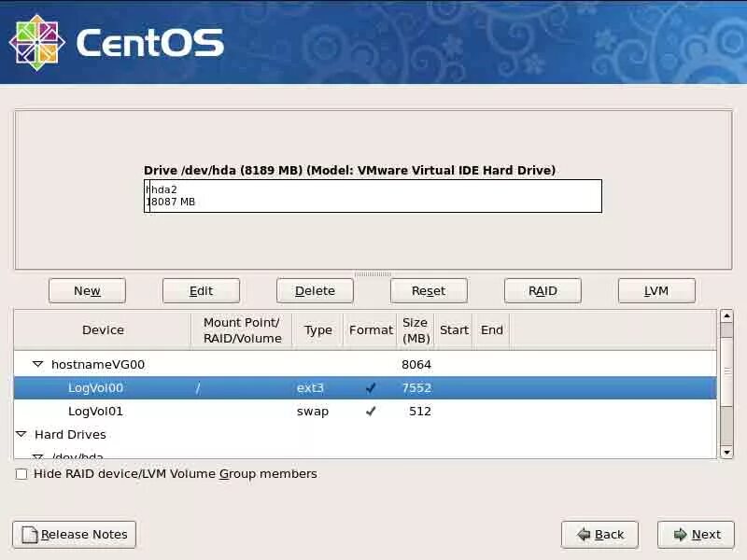Click the ext3 type cell
Viewport: 747px width, 560px height.
click(x=310, y=387)
